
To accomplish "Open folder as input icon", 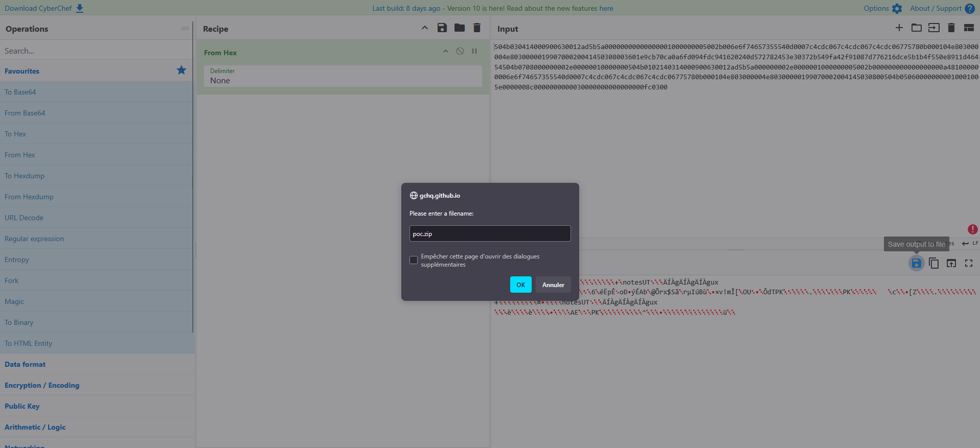I will coord(917,28).
